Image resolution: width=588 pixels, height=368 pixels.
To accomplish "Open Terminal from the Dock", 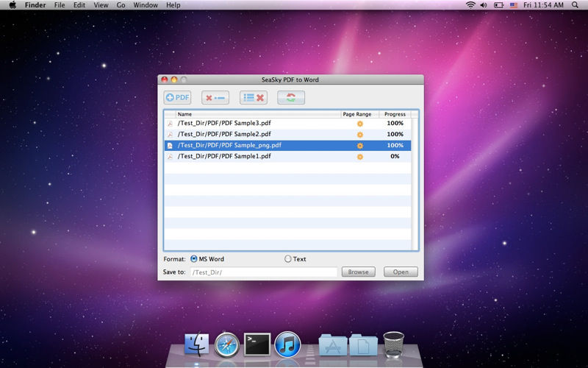I will (257, 344).
